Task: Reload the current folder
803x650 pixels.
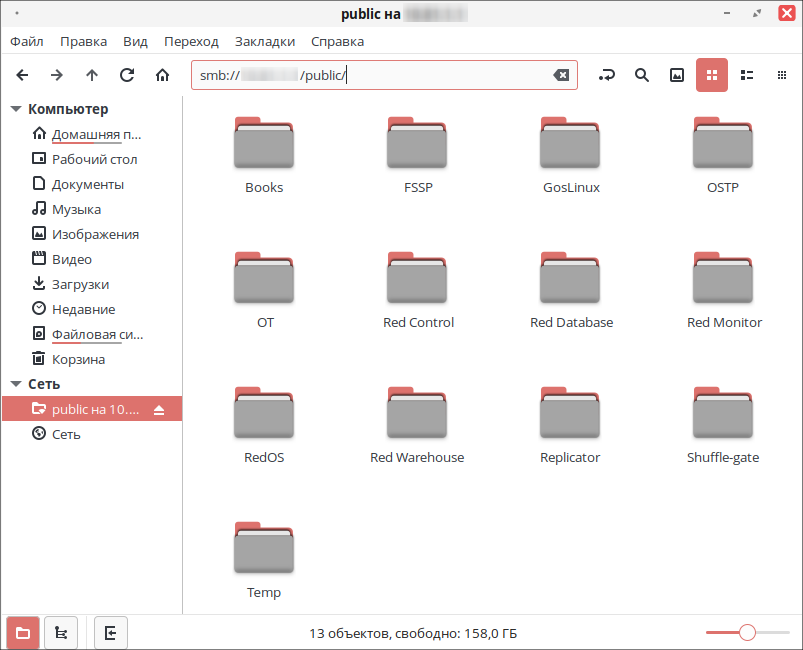Action: pos(127,75)
